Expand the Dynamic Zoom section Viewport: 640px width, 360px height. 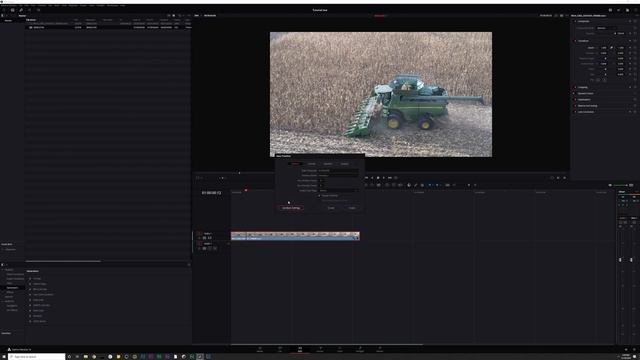pos(585,93)
